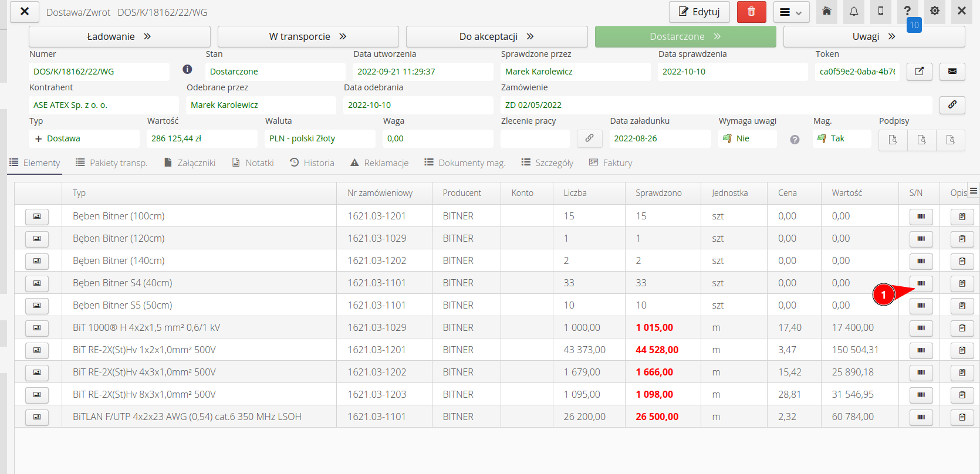Click the link icon beside Zamówienie field
Viewport: 980px width, 474px height.
pyautogui.click(x=952, y=105)
